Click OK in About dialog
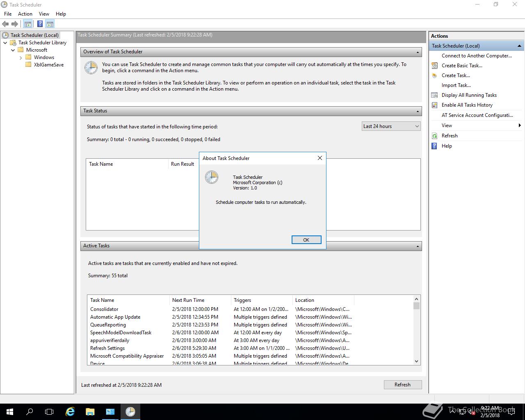Image resolution: width=525 pixels, height=420 pixels. pos(306,240)
